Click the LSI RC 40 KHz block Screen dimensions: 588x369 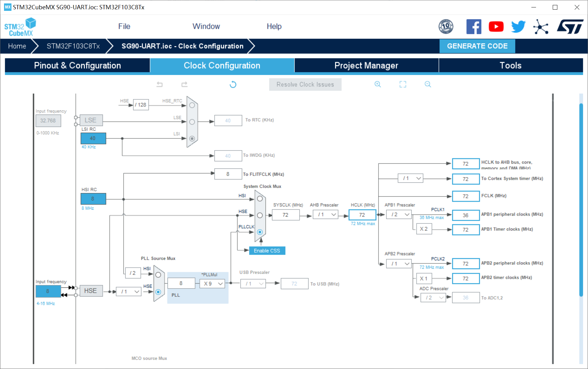pyautogui.click(x=93, y=138)
